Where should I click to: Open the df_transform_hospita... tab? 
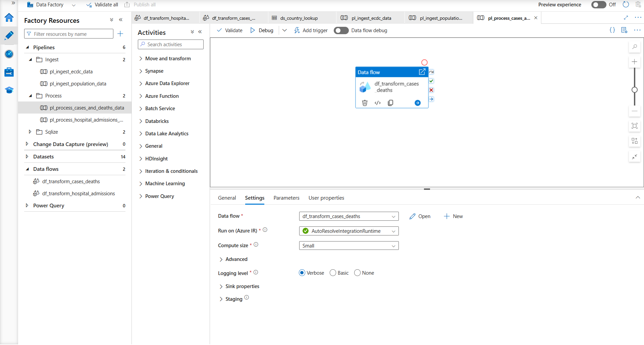[x=166, y=18]
